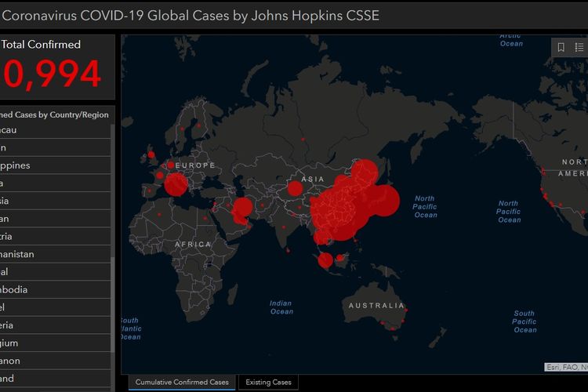Select the 'tria' country row
The height and width of the screenshot is (392, 588).
[55, 236]
